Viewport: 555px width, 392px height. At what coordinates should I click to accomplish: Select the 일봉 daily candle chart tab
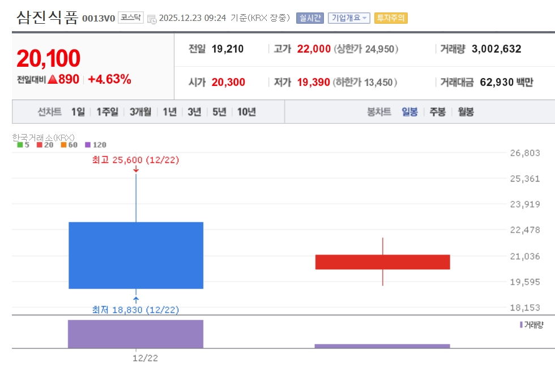(x=409, y=112)
